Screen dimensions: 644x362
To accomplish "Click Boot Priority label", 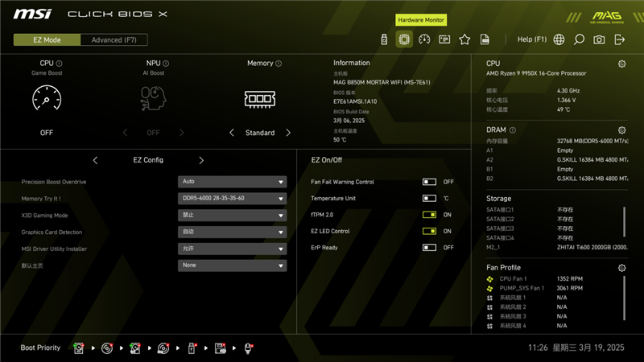I will tap(40, 348).
